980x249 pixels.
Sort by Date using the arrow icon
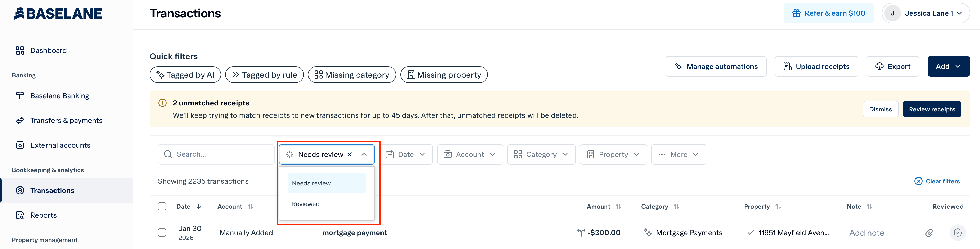tap(198, 206)
